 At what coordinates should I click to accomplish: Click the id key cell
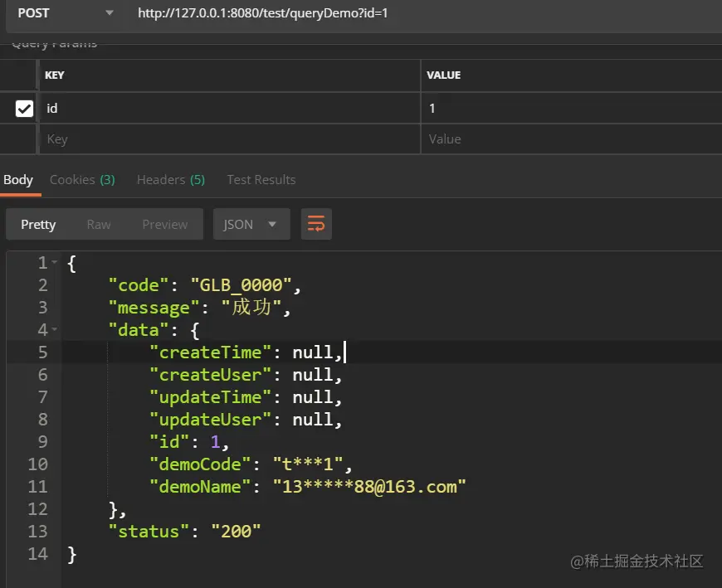pos(230,108)
